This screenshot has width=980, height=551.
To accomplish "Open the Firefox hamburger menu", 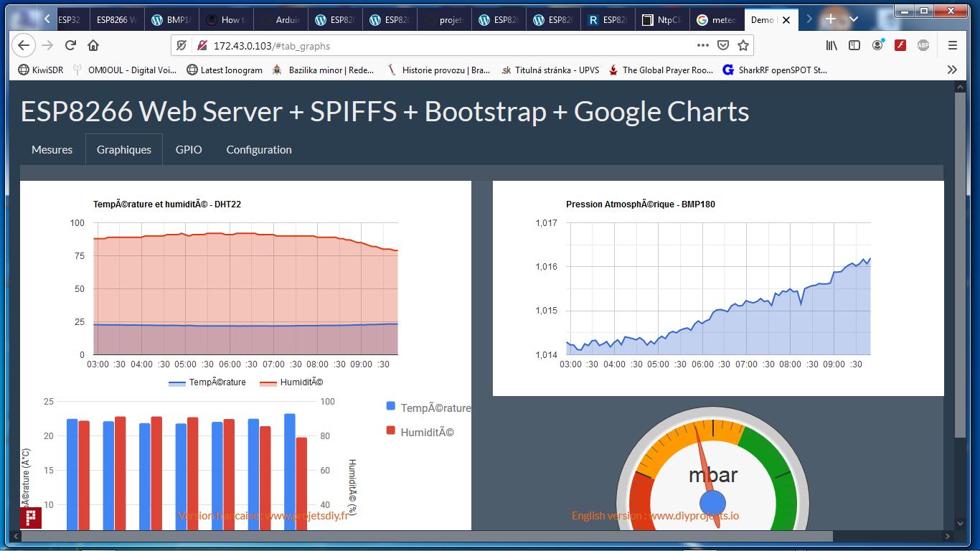I will (x=953, y=45).
